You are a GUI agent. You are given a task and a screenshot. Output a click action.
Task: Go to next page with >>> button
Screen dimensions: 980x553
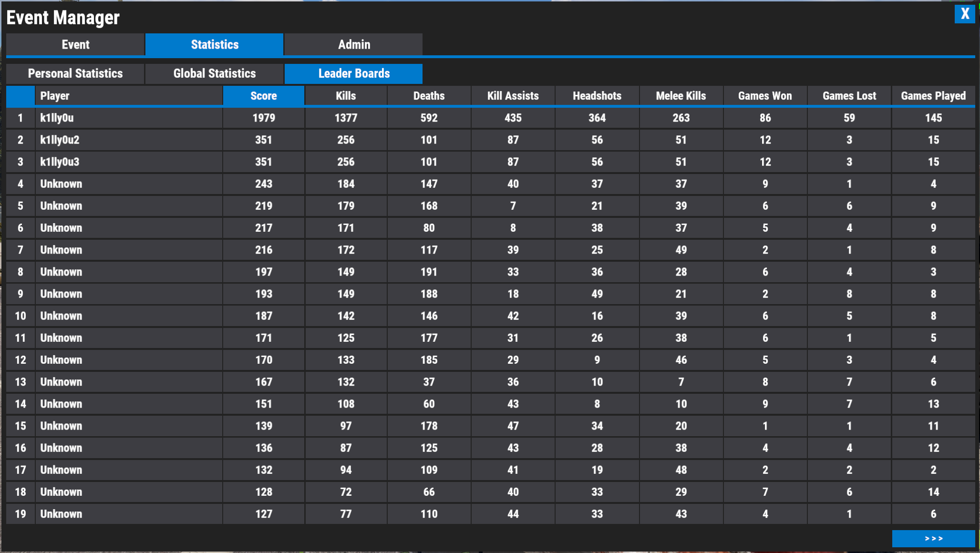click(x=933, y=538)
